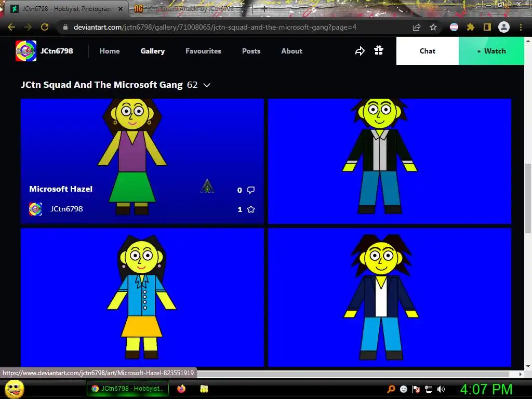The width and height of the screenshot is (532, 399).
Task: Toggle the browser side panel icon
Action: point(487,27)
